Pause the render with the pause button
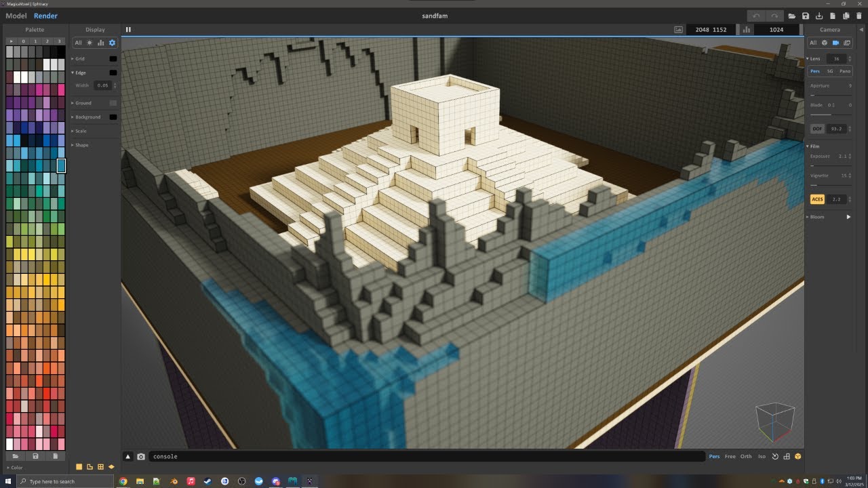The image size is (868, 488). [128, 30]
